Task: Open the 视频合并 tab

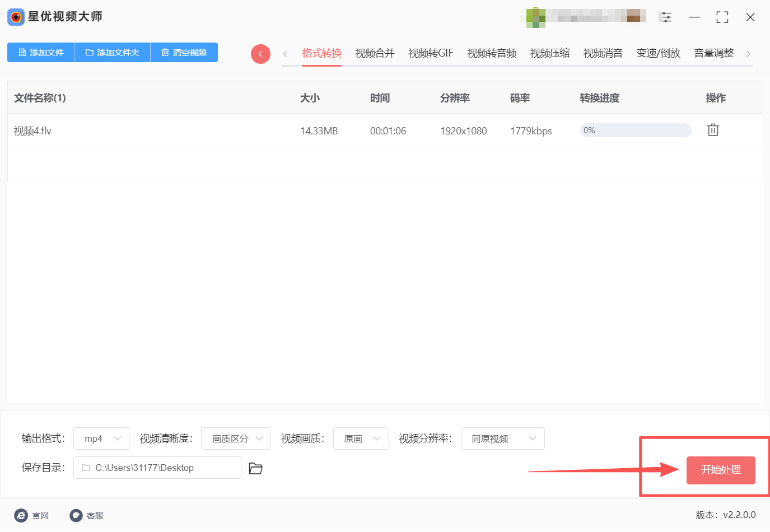Action: (374, 53)
